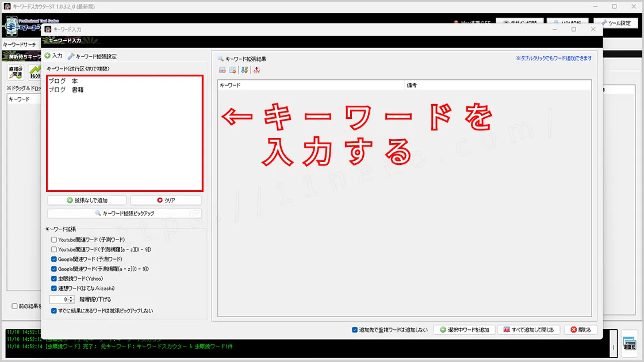Viewport: 644px width, 362px height.
Task: Select the トレンド icon in the left sidebar
Action: tap(34, 71)
